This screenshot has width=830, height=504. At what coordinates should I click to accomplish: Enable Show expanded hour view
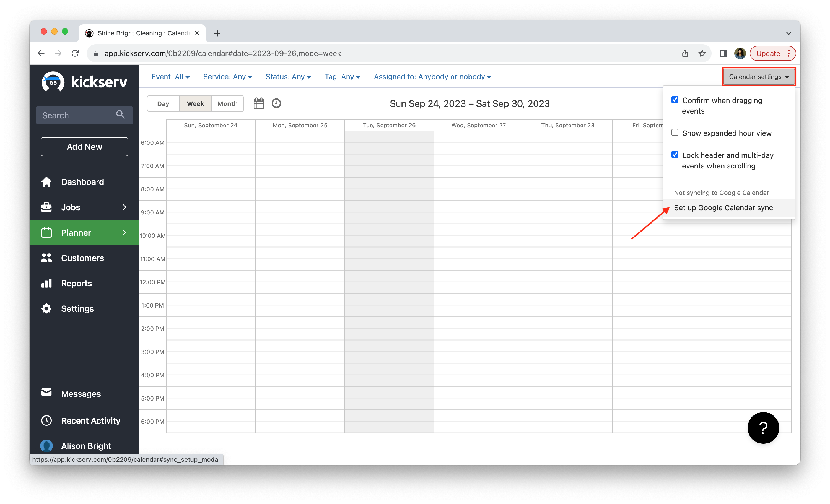tap(675, 133)
